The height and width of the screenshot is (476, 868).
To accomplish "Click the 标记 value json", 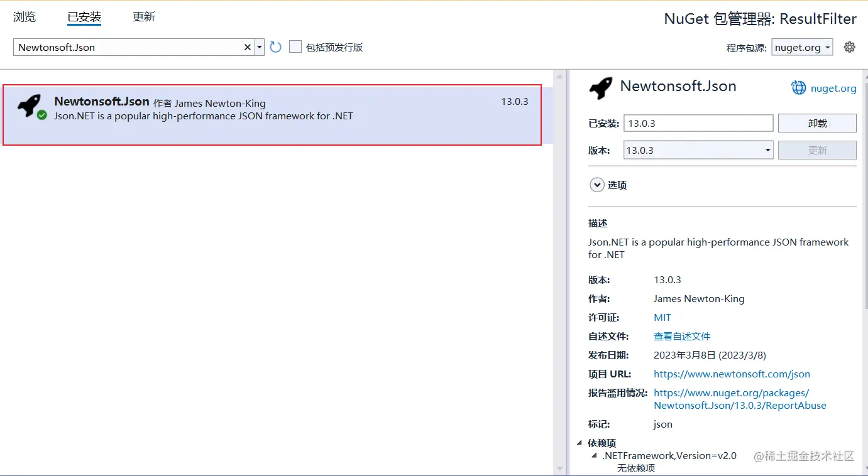I will [x=663, y=424].
